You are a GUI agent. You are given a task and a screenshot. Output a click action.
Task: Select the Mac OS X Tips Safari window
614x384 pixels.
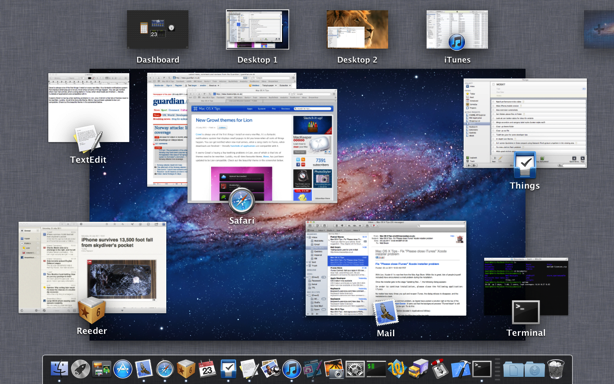click(262, 146)
